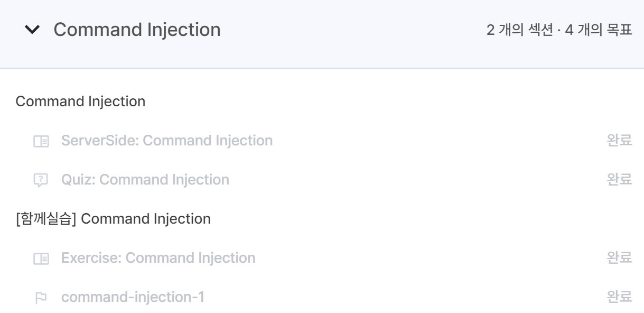Select the first 'Command Injection' section heading
This screenshot has width=644, height=313.
click(80, 101)
